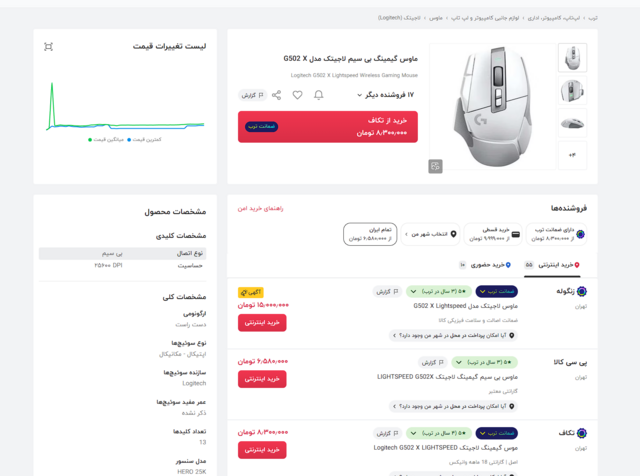Click the image search icon under product photo
Image resolution: width=640 pixels, height=476 pixels.
[435, 166]
